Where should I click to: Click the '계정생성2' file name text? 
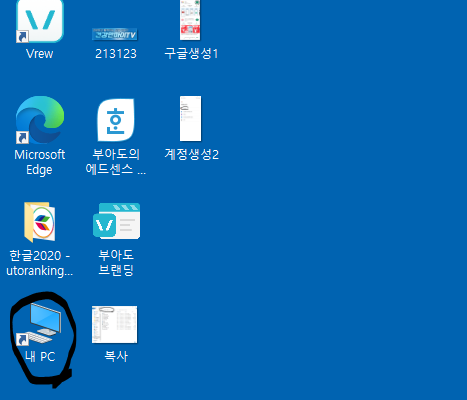[192, 154]
